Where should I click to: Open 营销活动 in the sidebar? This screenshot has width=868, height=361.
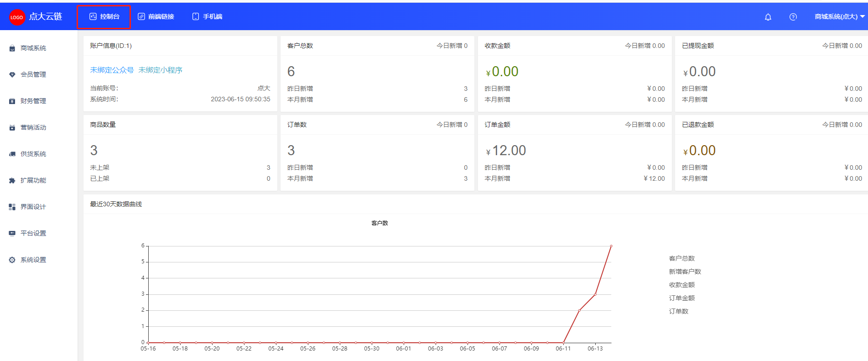33,127
